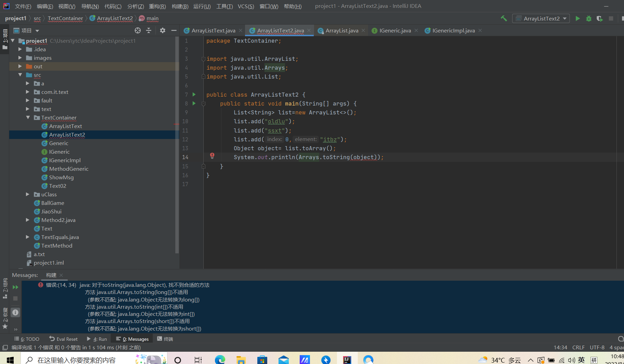Screen dimensions: 624x364
Task: Expand the out folder
Action: [x=20, y=66]
